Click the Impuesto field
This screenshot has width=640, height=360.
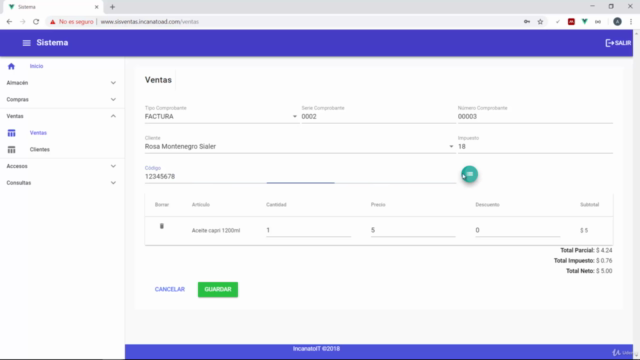point(535,147)
